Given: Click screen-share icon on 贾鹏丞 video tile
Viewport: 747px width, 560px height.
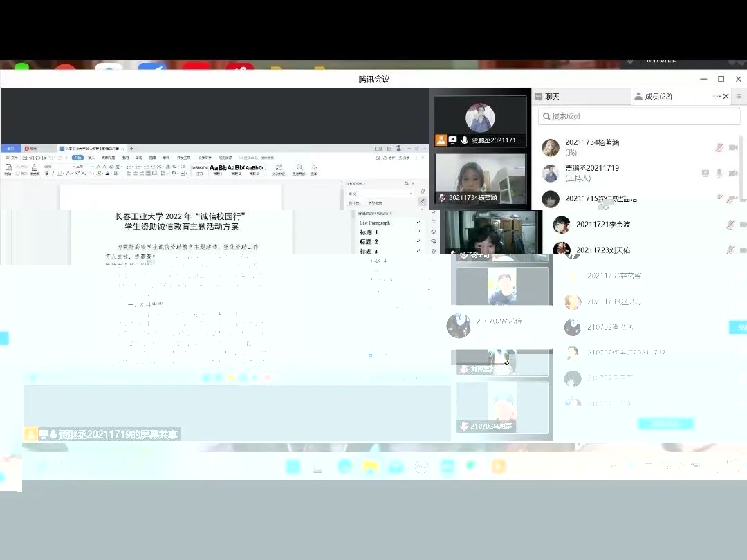Looking at the screenshot, I should (x=452, y=140).
